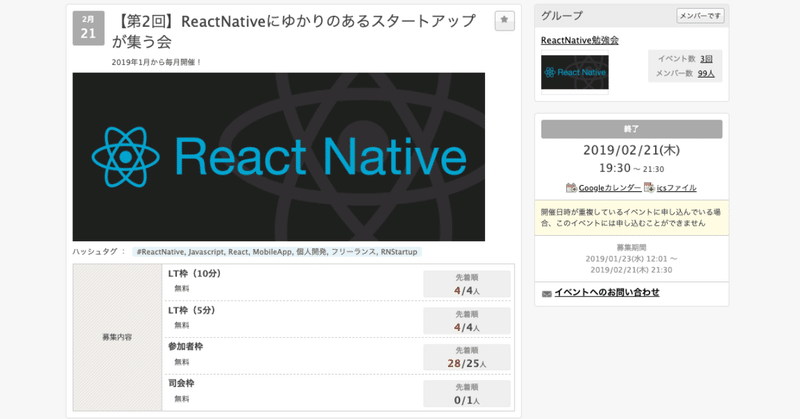Click the 28/25人 participant count
Screen dimensions: 800x419
pos(467,363)
